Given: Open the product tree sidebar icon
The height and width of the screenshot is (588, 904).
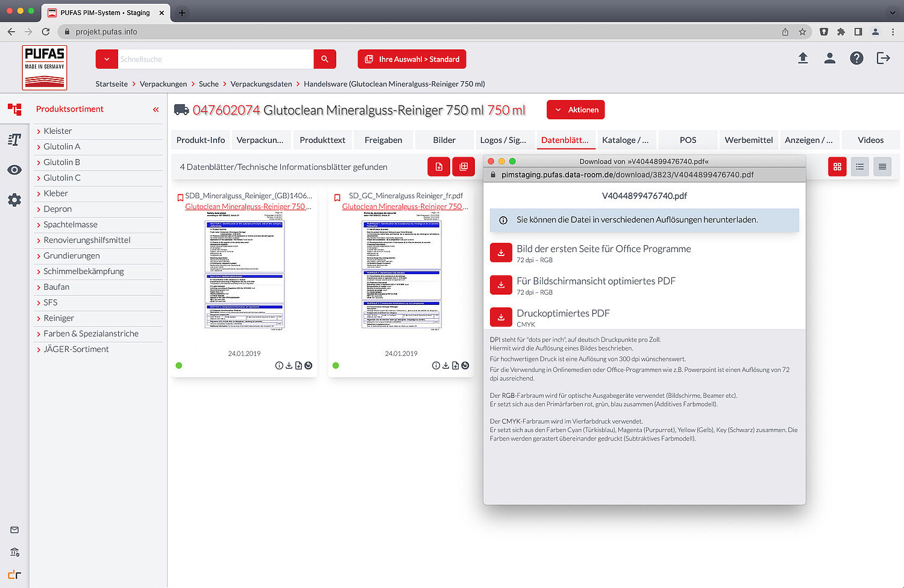Looking at the screenshot, I should click(x=14, y=109).
